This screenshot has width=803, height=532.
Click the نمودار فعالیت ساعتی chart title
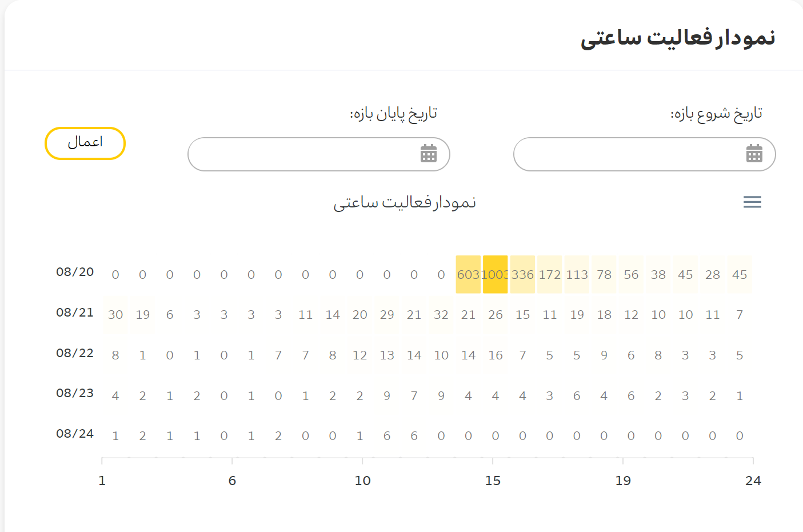pyautogui.click(x=405, y=203)
